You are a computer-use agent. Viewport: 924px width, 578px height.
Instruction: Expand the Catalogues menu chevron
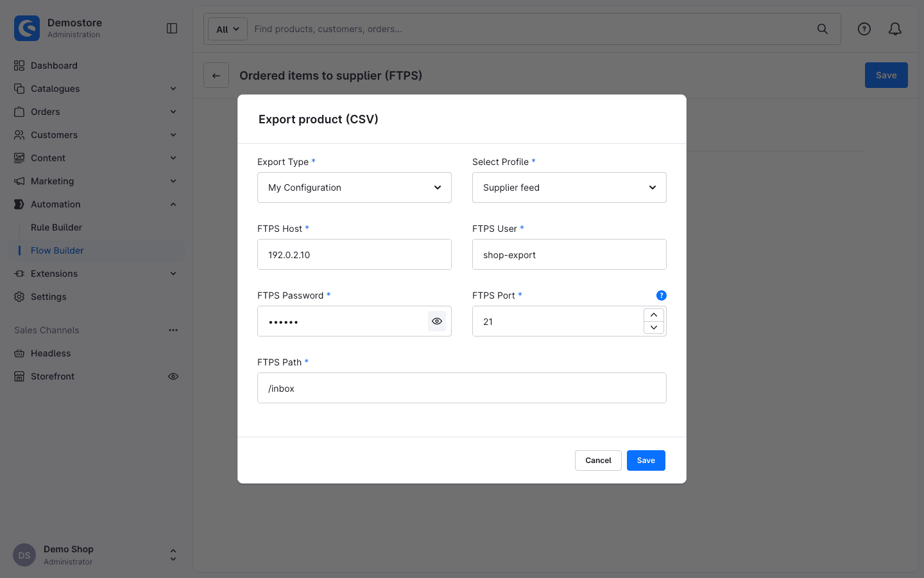coord(173,89)
